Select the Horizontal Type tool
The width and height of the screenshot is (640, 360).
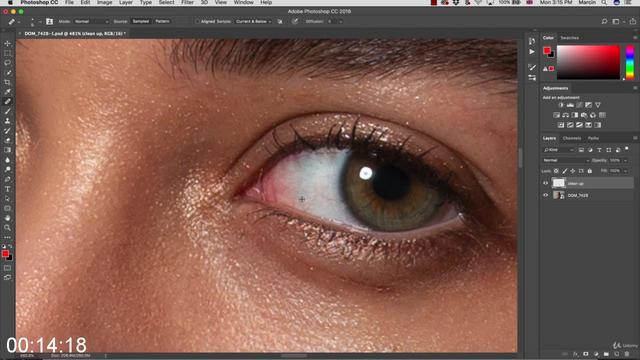[7, 189]
